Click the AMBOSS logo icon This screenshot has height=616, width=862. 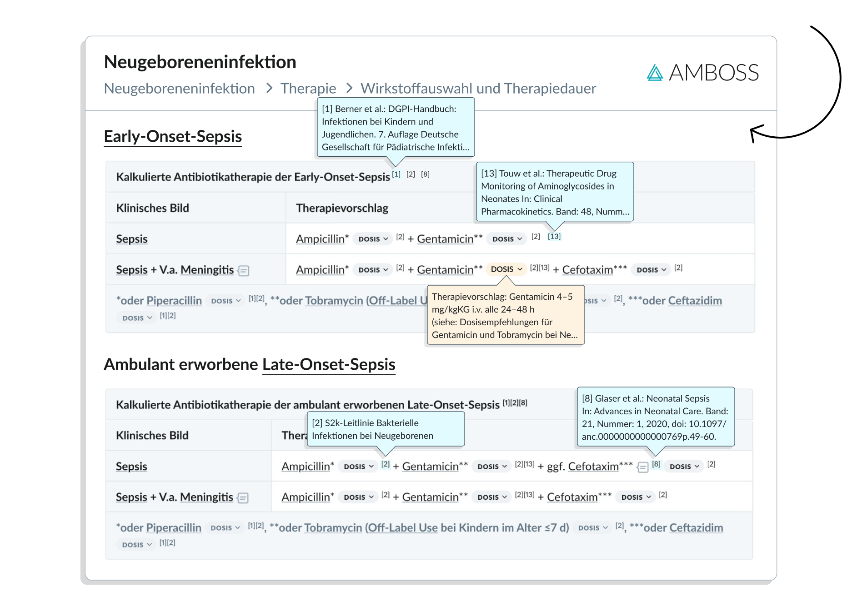(x=655, y=73)
